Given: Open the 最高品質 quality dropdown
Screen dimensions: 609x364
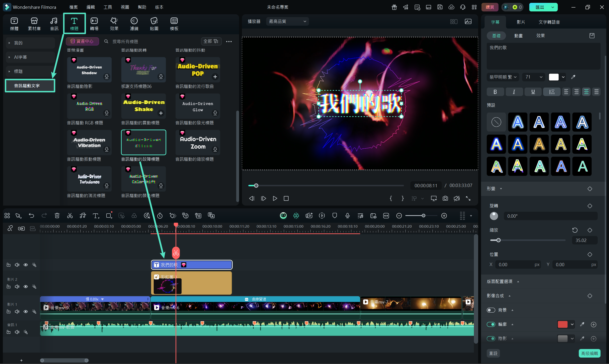Looking at the screenshot, I should 287,21.
